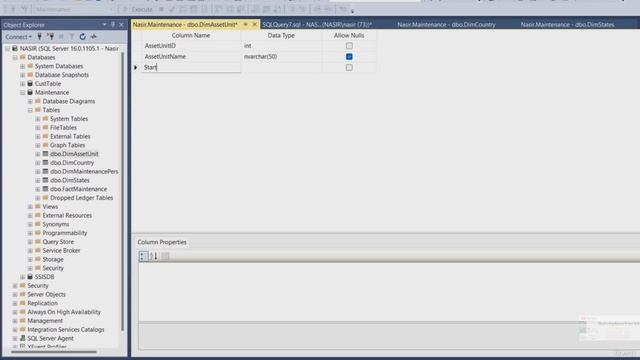Click the Disconnect plug icon in Object Explorer
This screenshot has width=640, height=360.
pos(51,37)
